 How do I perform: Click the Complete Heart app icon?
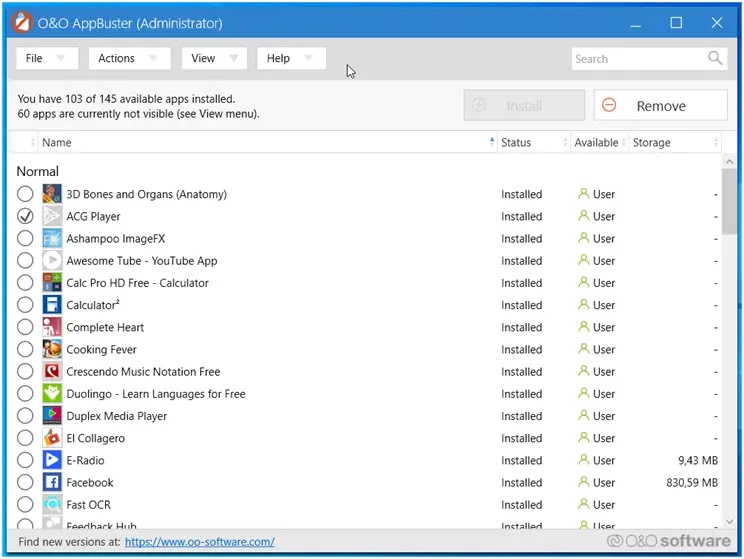coord(52,327)
